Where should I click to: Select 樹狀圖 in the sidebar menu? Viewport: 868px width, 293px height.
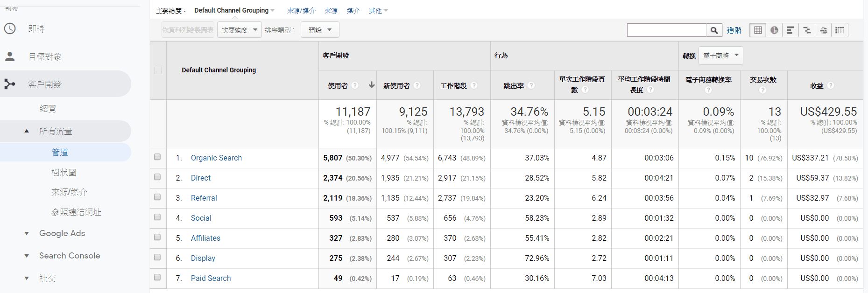(64, 173)
